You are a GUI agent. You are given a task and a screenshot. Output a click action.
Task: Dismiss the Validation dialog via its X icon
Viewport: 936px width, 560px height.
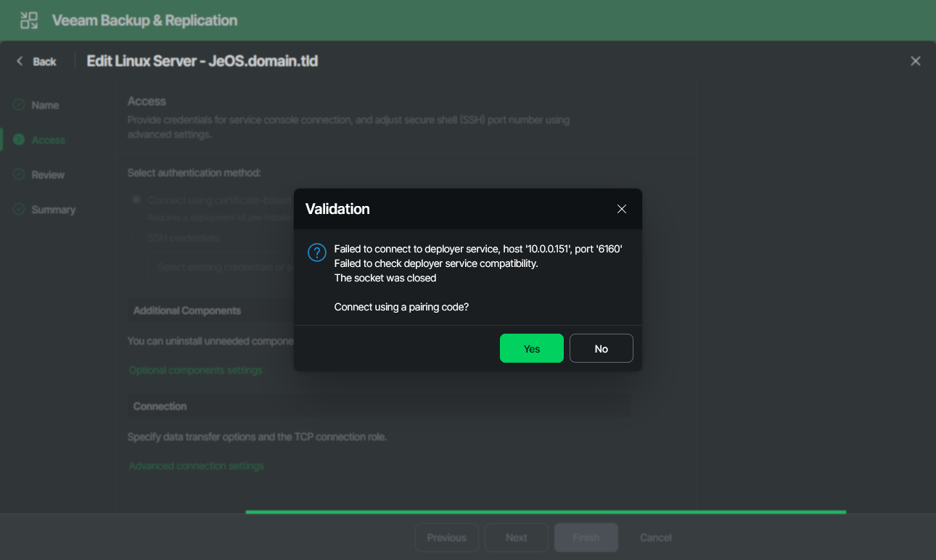coord(622,208)
